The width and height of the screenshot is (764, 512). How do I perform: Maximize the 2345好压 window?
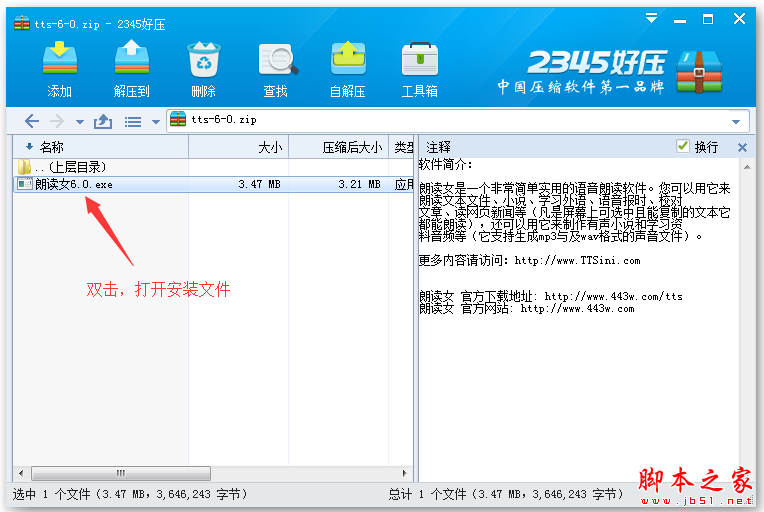[x=708, y=19]
